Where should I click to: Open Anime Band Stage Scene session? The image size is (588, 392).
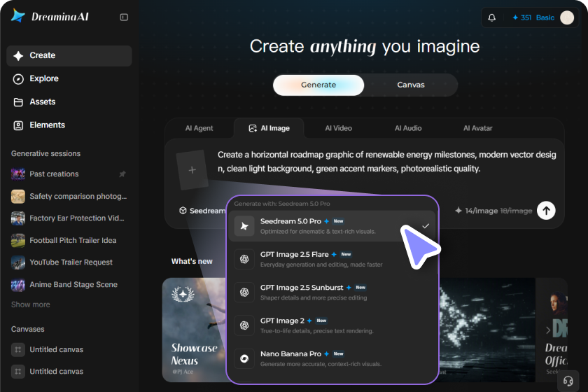pyautogui.click(x=69, y=285)
